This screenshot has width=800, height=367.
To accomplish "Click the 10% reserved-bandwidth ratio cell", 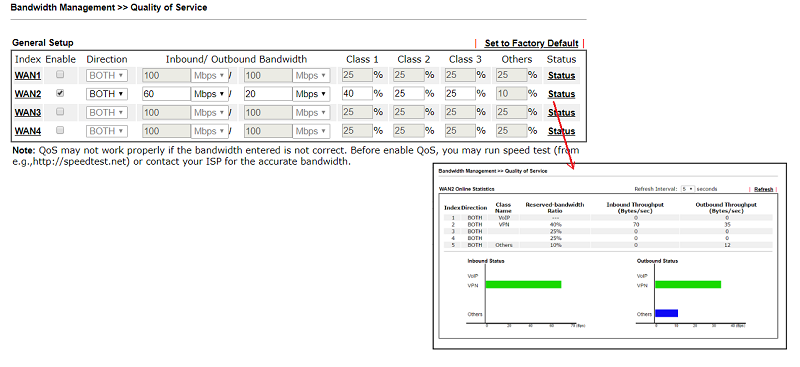I will coord(555,245).
